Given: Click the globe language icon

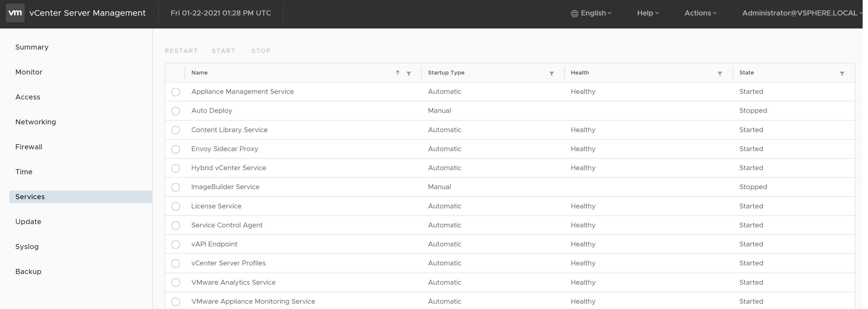Looking at the screenshot, I should point(574,13).
